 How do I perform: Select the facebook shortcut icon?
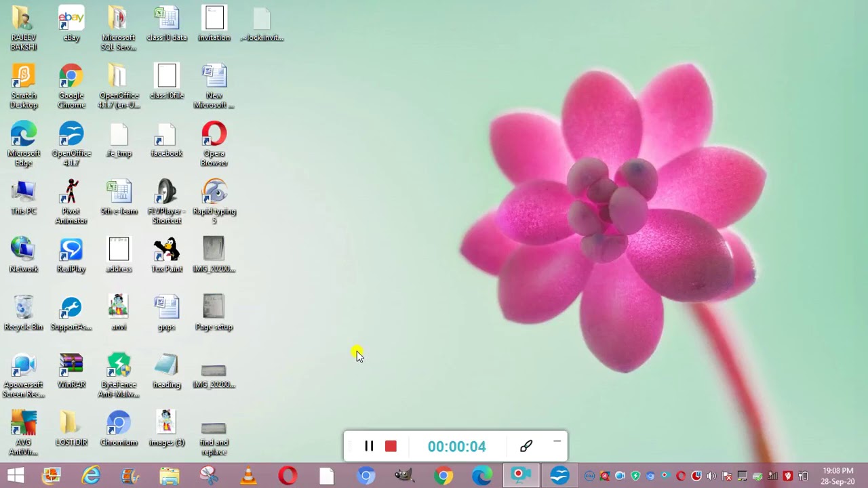(x=167, y=139)
